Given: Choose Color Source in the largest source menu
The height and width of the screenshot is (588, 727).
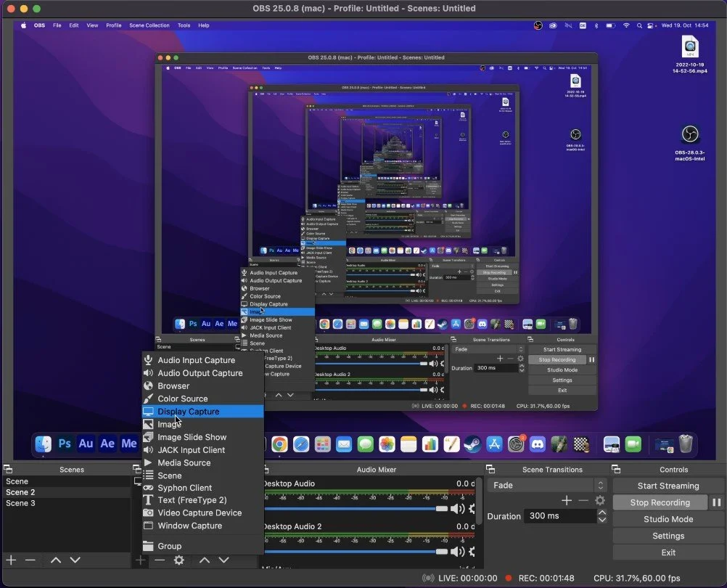Looking at the screenshot, I should coord(203,399).
